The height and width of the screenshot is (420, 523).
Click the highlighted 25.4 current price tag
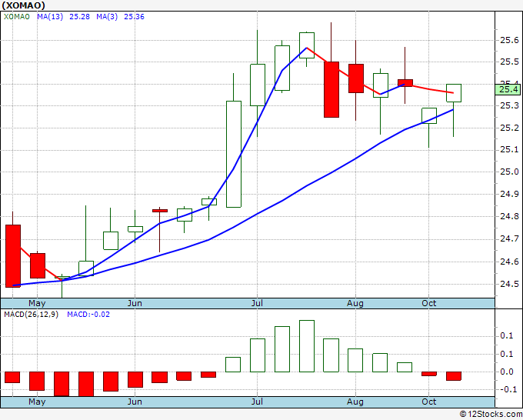coord(508,89)
